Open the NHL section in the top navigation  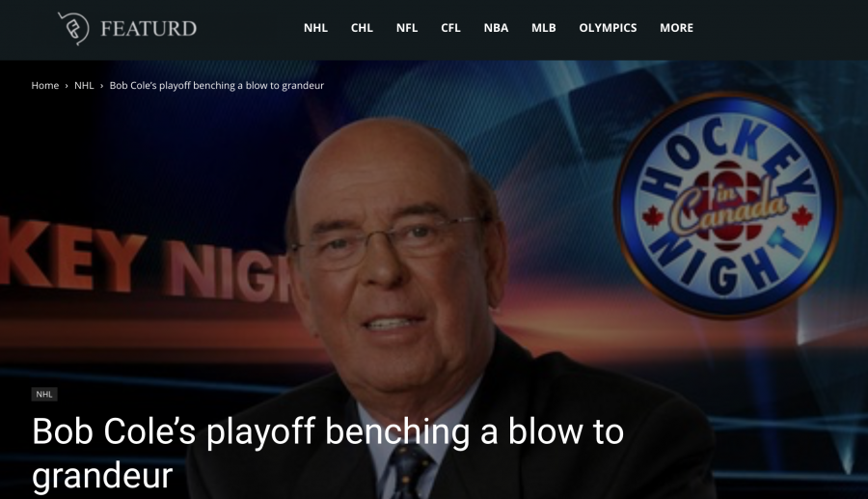tap(315, 28)
